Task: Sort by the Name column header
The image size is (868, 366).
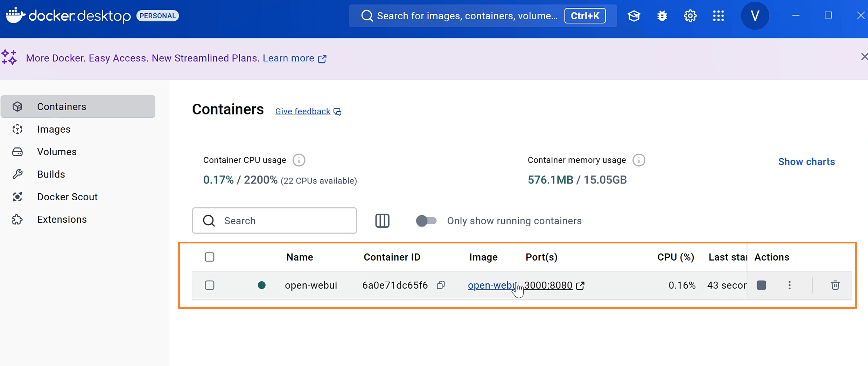Action: [300, 257]
